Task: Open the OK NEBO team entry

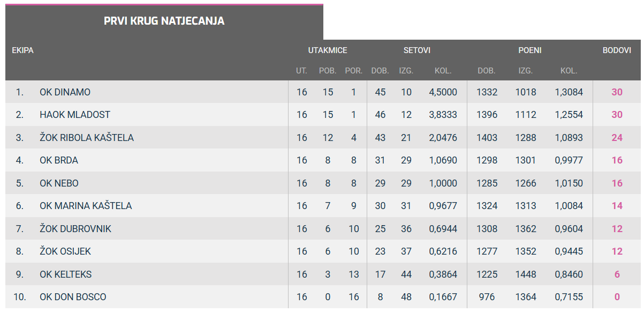Action: click(x=59, y=183)
